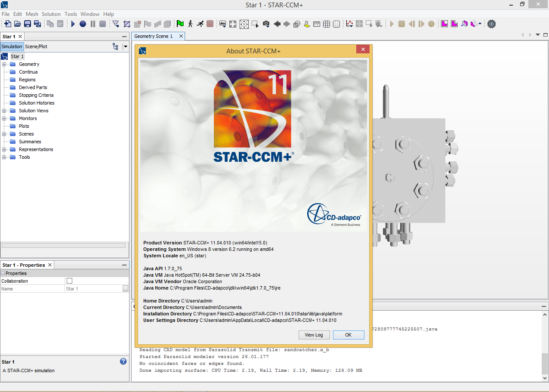The image size is (549, 392).
Task: Click the dashed-rectangle Zoom Selection icon
Action: pos(255,24)
